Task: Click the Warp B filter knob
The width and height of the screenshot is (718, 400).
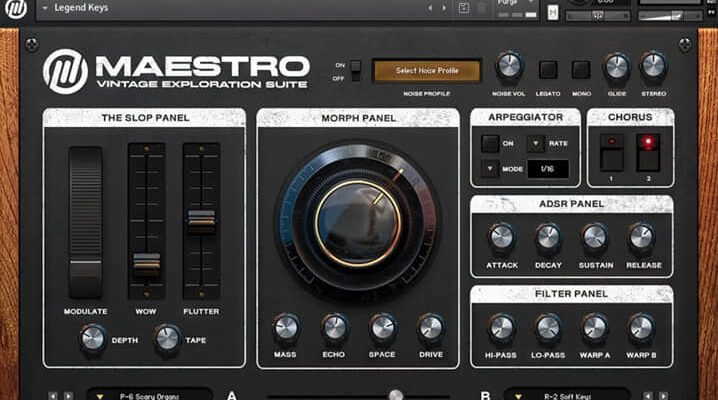Action: (641, 327)
